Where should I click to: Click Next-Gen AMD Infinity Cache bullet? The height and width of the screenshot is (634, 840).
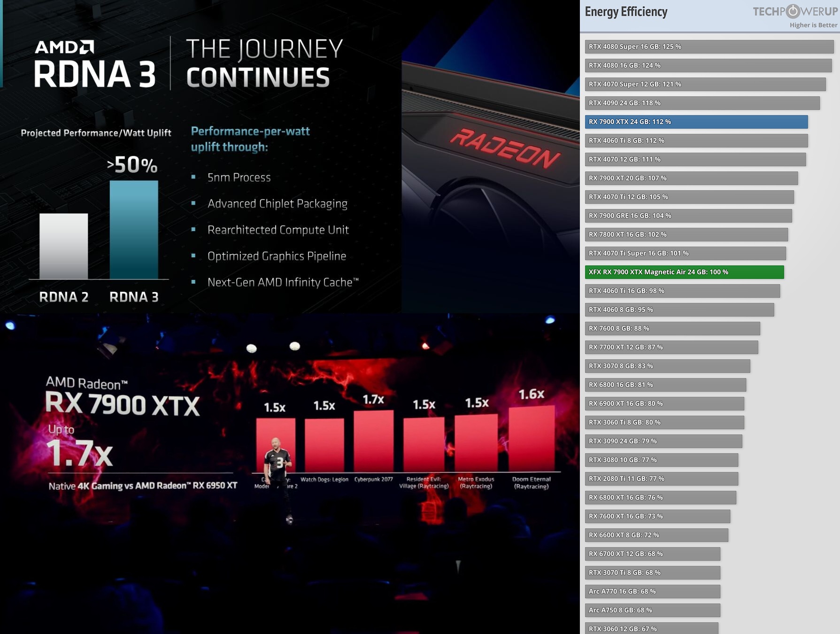point(283,282)
